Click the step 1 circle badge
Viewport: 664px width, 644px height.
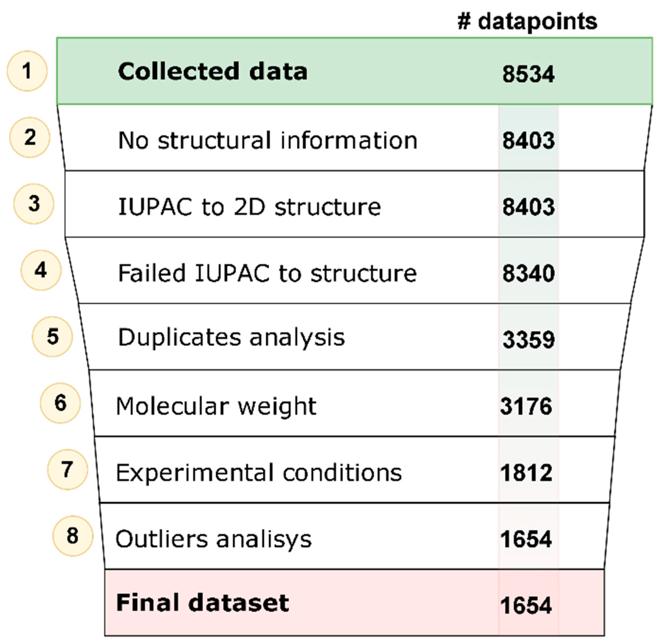coord(27,71)
